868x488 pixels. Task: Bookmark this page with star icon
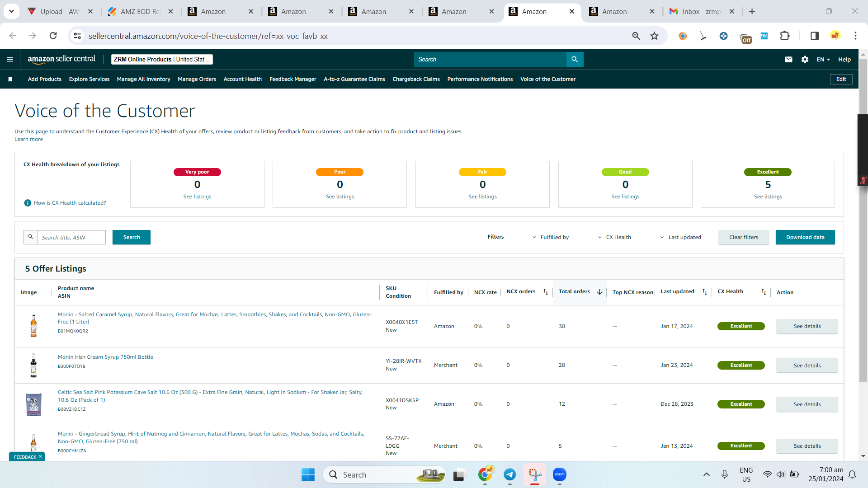pyautogui.click(x=654, y=36)
